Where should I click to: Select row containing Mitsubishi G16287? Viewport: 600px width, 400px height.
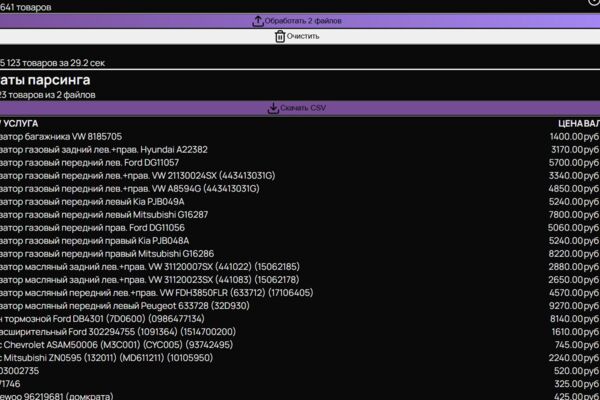(x=300, y=215)
